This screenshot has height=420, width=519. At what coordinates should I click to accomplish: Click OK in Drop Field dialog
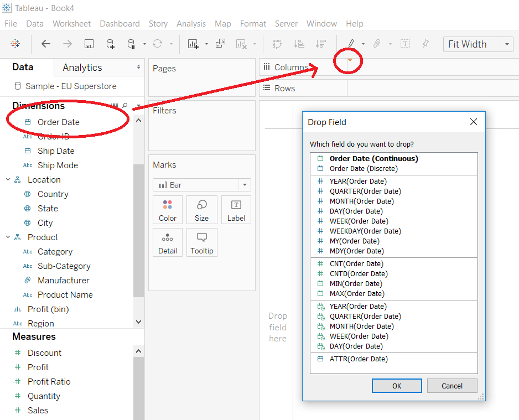[x=397, y=386]
